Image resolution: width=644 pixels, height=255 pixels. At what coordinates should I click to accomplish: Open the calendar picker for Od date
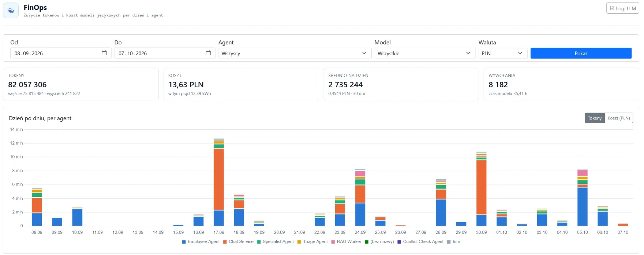tap(104, 53)
